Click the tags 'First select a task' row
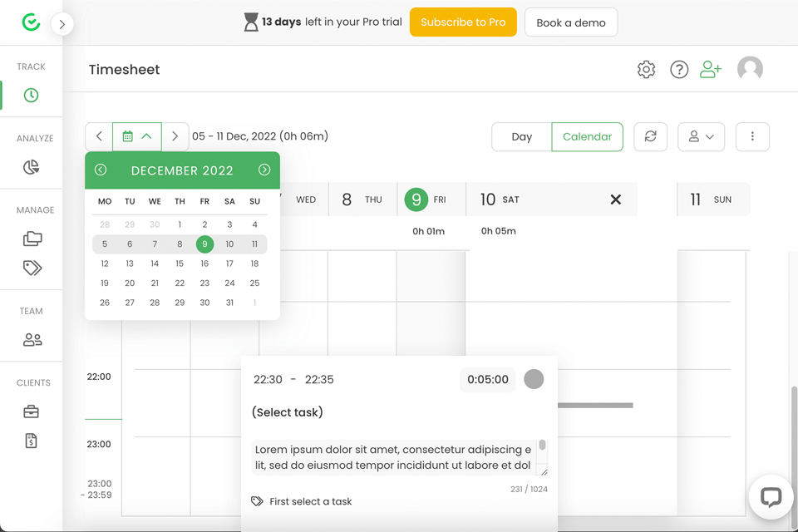The height and width of the screenshot is (532, 798). [302, 501]
